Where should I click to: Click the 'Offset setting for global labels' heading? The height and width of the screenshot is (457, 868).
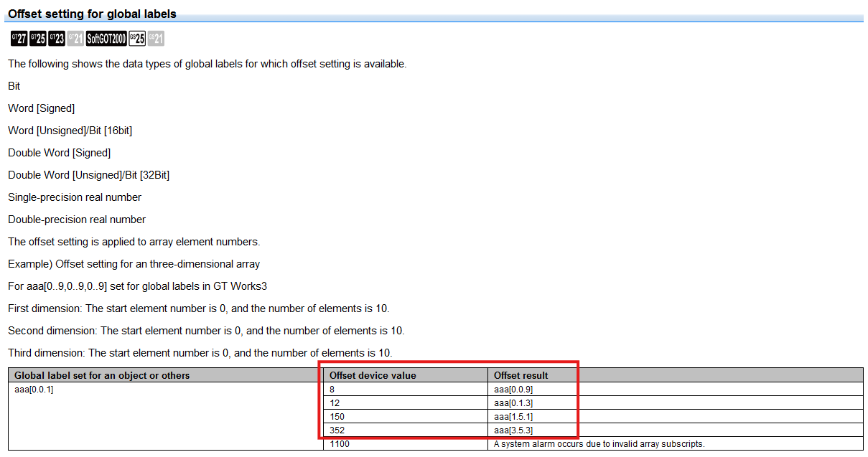(x=92, y=14)
